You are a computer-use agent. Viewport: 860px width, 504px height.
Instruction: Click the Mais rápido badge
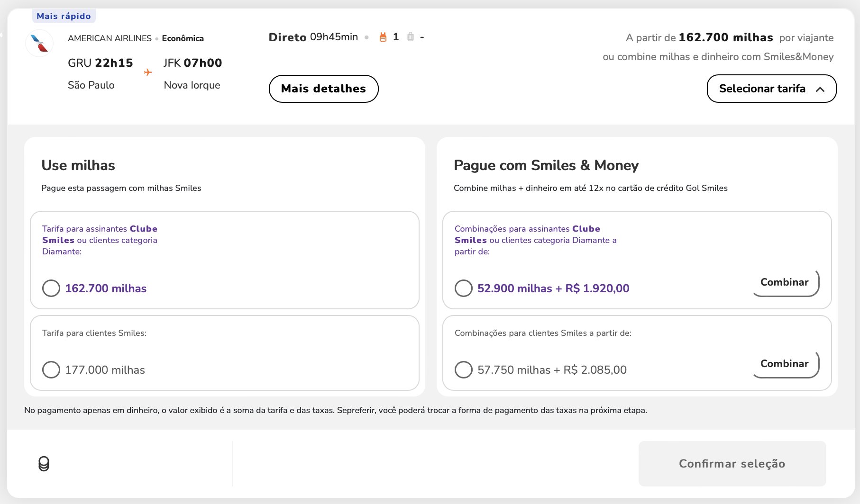tap(64, 16)
